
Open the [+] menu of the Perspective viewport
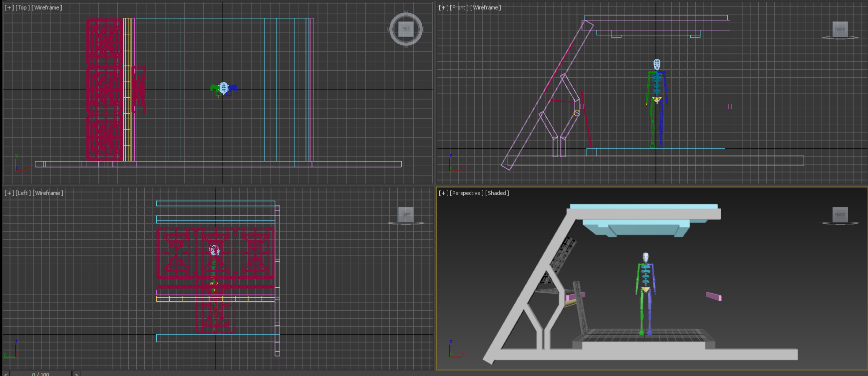pyautogui.click(x=443, y=193)
